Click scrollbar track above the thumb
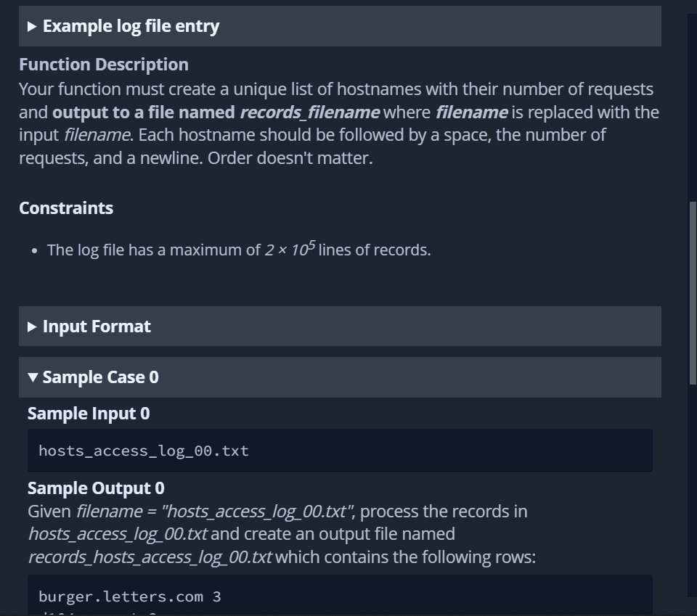The image size is (697, 616). [692, 109]
